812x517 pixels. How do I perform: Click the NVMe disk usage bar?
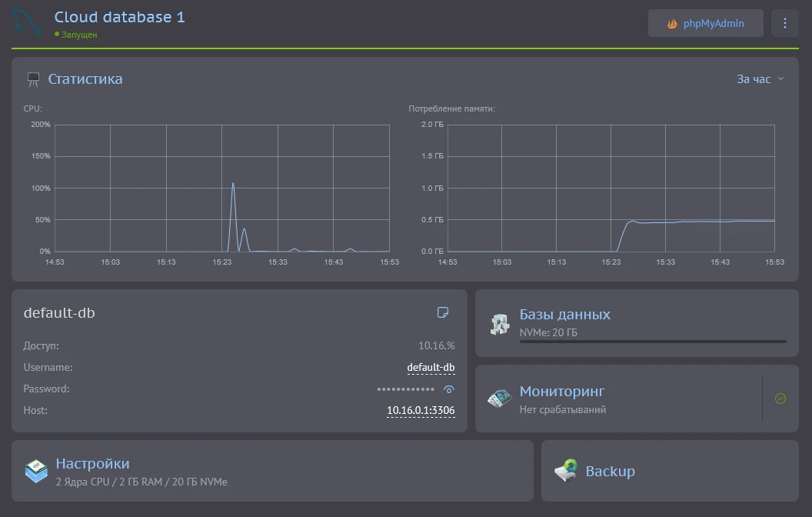[652, 341]
